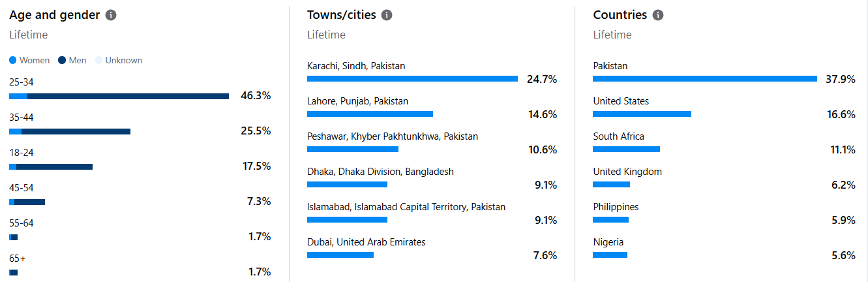Click the United Kingdom country label
Screen dimensions: 868x282
627,172
